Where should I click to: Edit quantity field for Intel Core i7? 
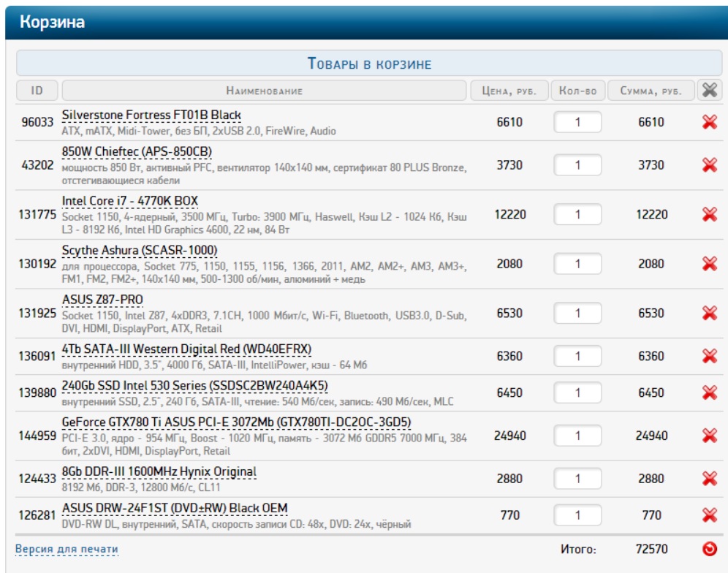click(577, 215)
